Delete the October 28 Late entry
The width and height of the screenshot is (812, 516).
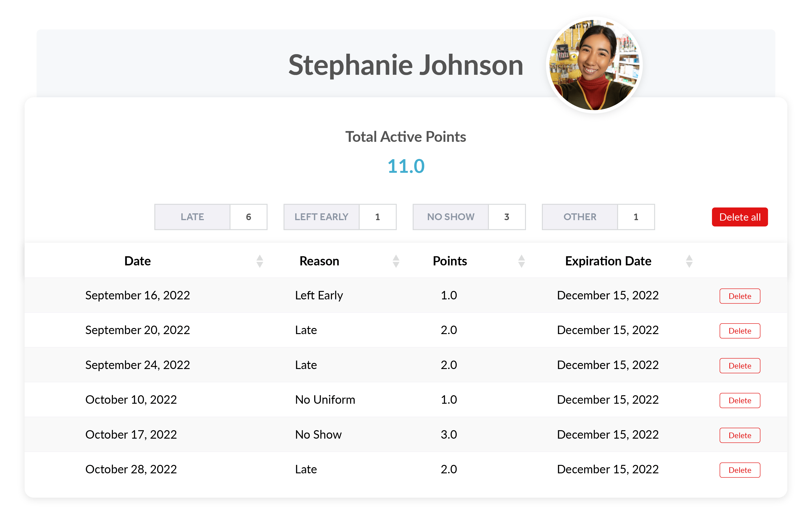pyautogui.click(x=740, y=470)
